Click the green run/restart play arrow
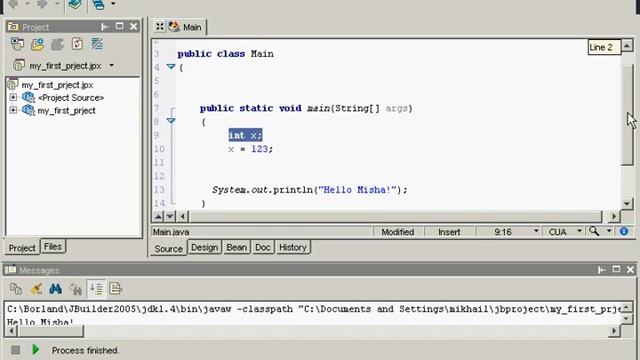Screen dimensions: 640x360 click(36, 350)
